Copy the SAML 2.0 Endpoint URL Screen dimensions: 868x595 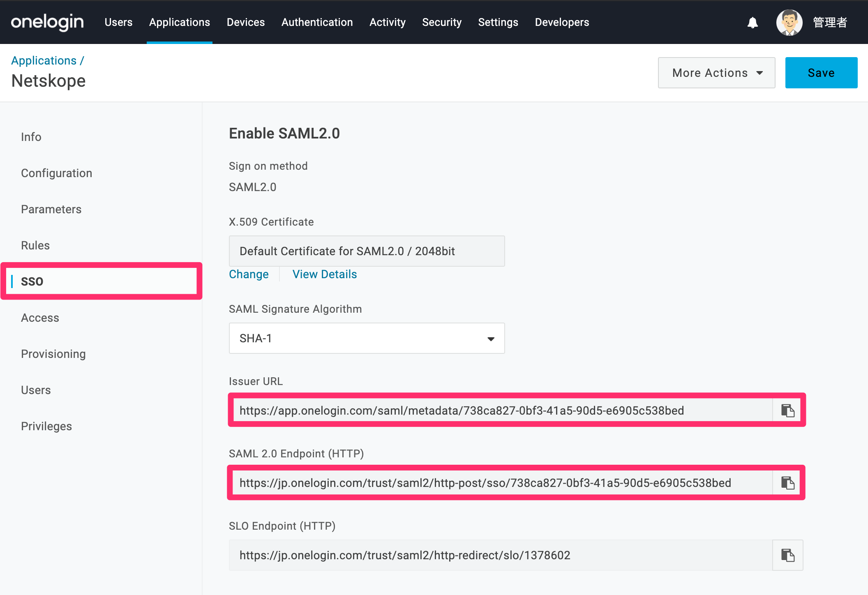pos(787,483)
